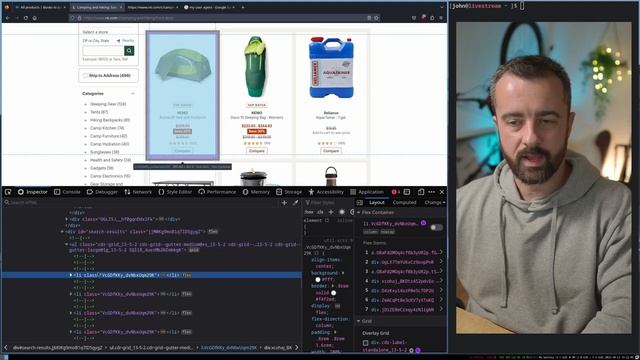
Task: Open the Memory tab
Action: tap(256, 192)
